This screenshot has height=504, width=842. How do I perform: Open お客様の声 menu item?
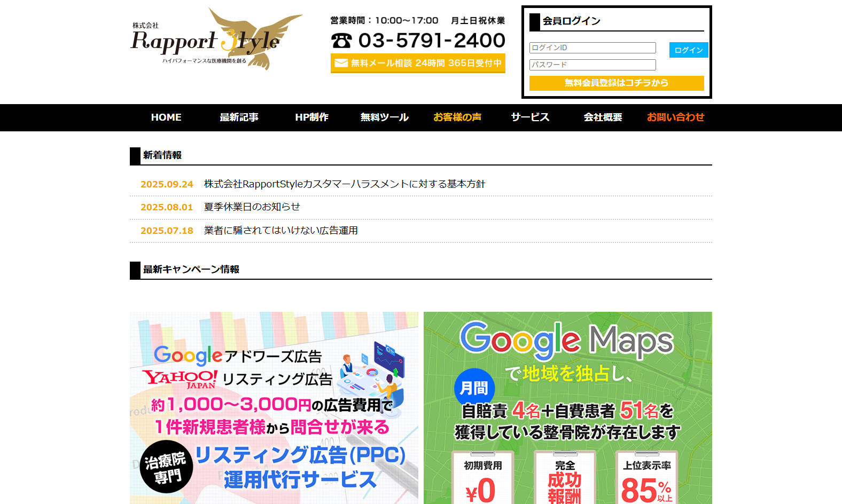coord(457,117)
